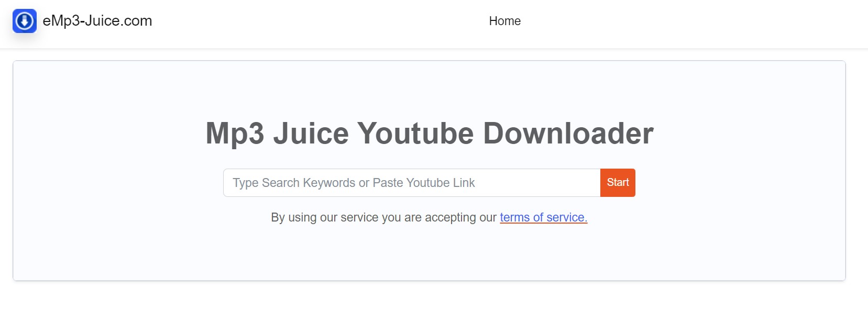Viewport: 868px width, 310px height.
Task: Click inside the search keywords input field
Action: coord(411,182)
